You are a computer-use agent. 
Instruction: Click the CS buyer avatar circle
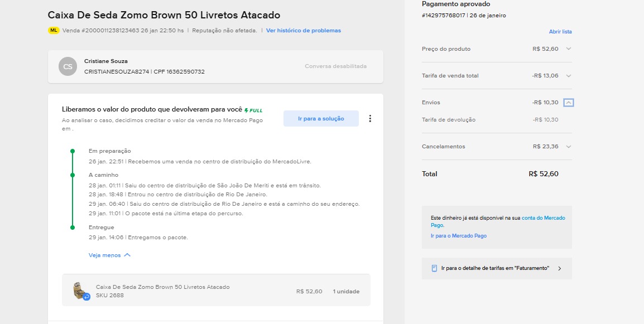[68, 66]
